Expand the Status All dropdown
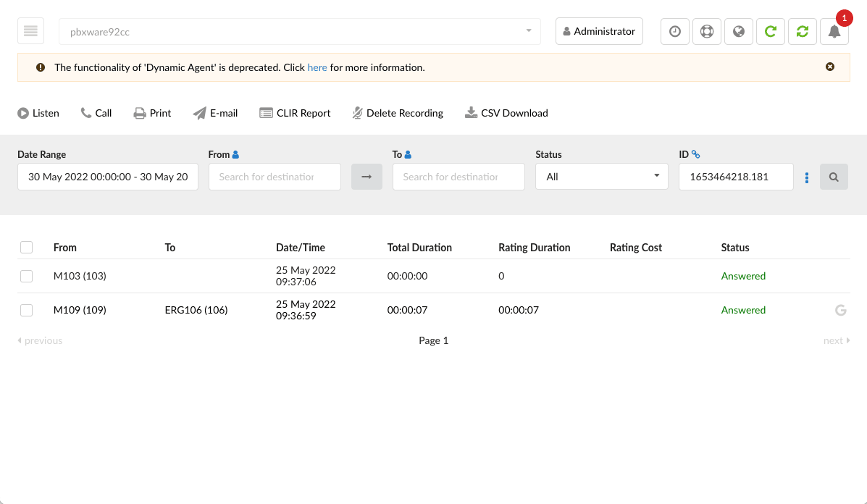Screen dimensions: 867x504 (x=602, y=177)
